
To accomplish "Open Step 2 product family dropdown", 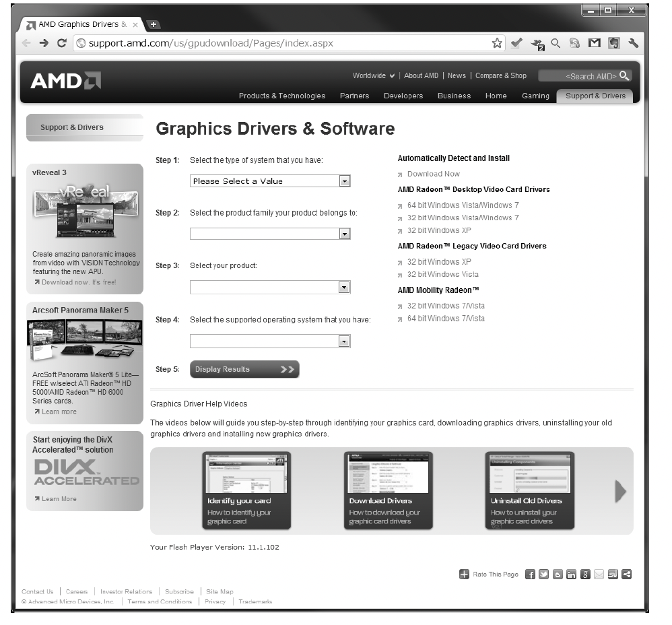I will click(270, 234).
